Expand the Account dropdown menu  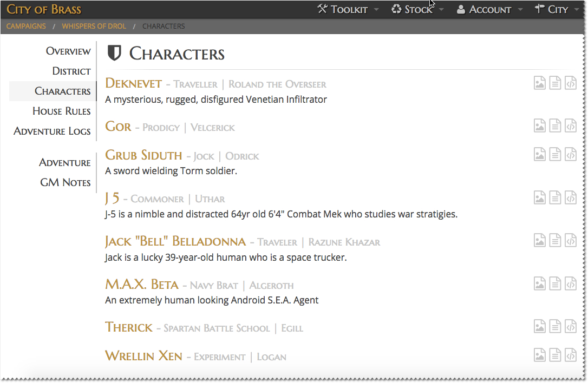coord(489,9)
